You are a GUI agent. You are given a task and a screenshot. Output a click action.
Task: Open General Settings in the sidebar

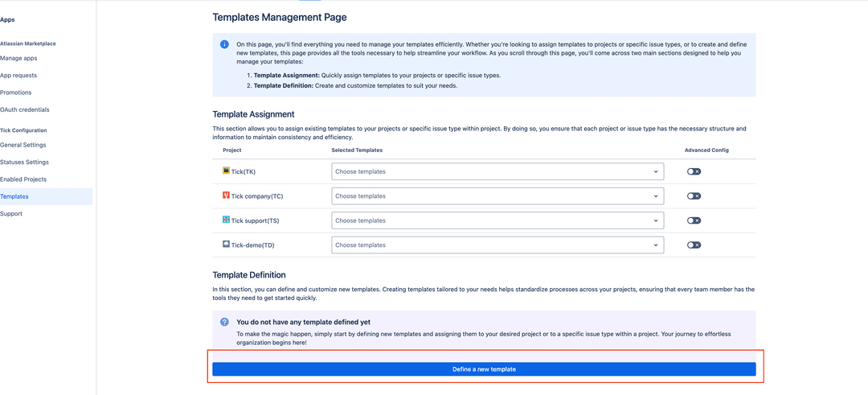[x=23, y=145]
